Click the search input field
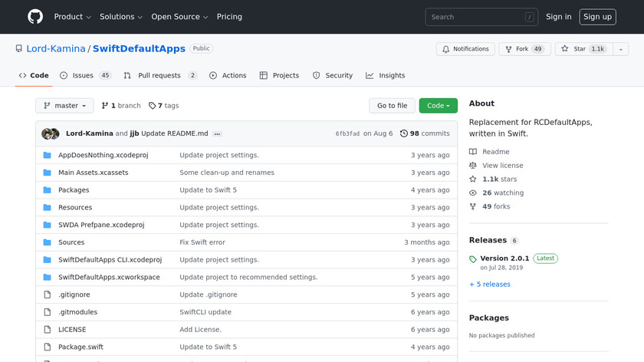The image size is (644, 362). [x=475, y=17]
